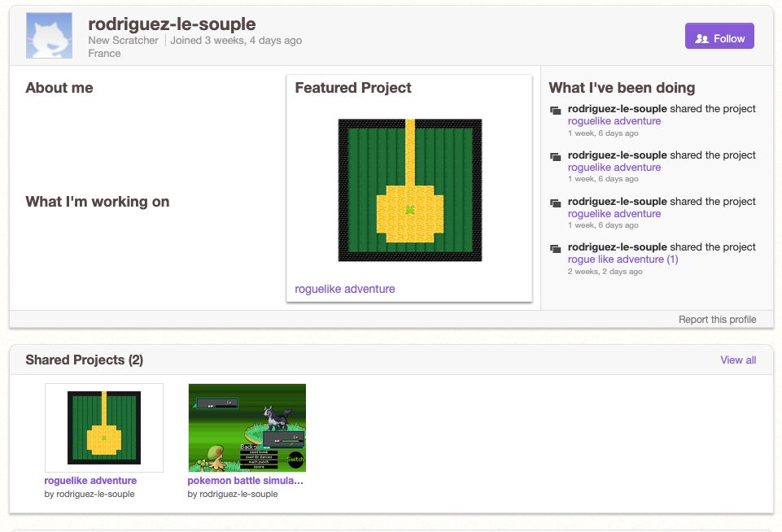Click the rodriguez-le-souple username heading
This screenshot has height=532, width=782.
[x=172, y=24]
